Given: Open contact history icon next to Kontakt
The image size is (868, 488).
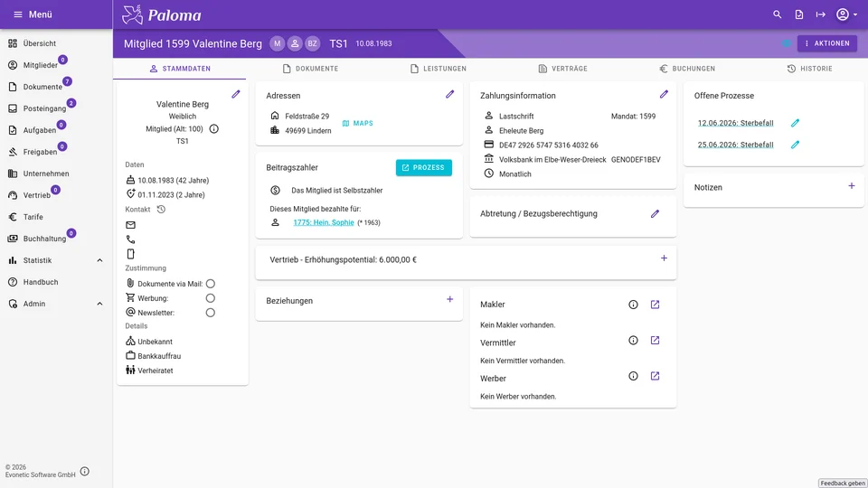Looking at the screenshot, I should [x=161, y=209].
